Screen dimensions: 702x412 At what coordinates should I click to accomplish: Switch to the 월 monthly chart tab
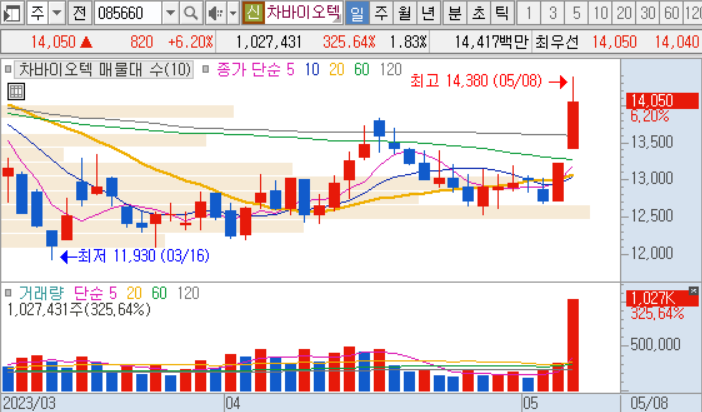[x=405, y=13]
